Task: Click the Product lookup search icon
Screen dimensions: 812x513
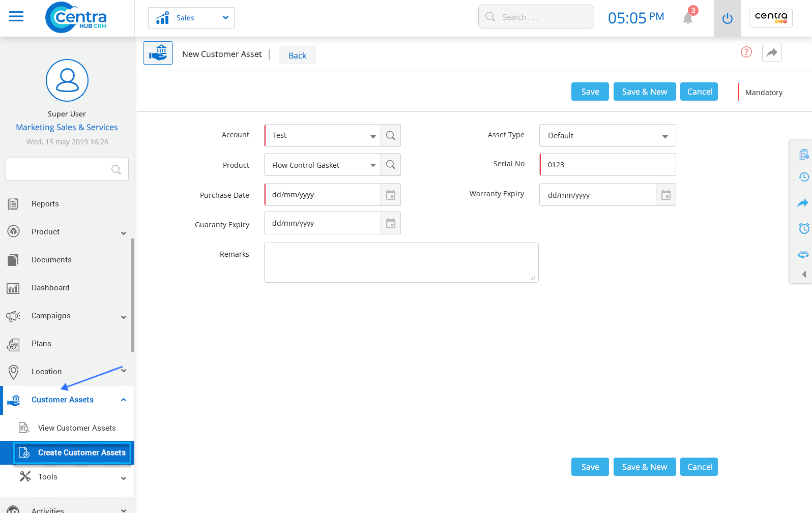Action: (391, 165)
